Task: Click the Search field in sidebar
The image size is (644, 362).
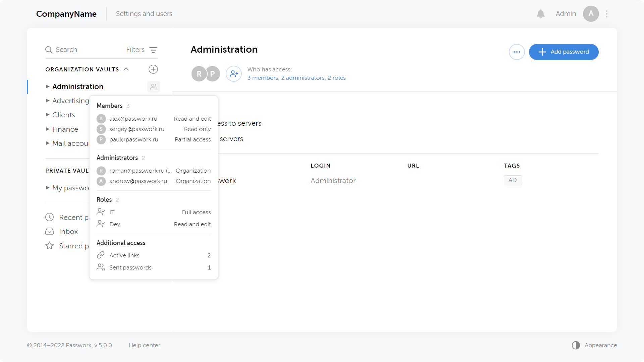Action: coord(66,50)
